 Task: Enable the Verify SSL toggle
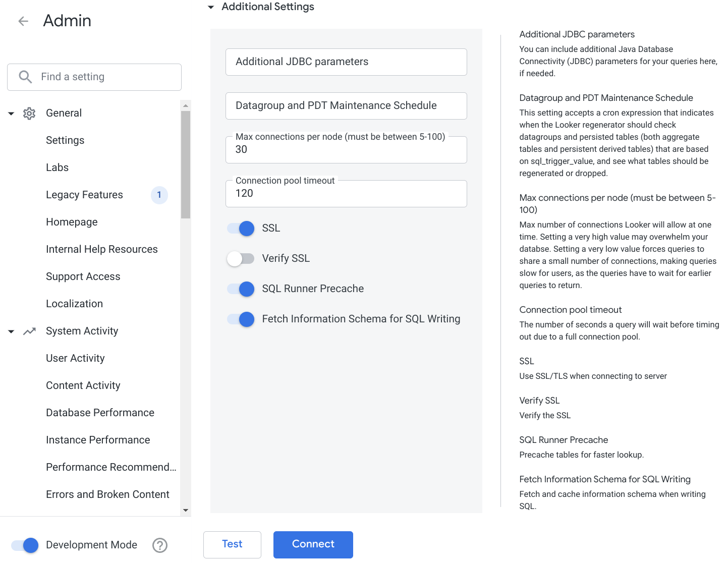pyautogui.click(x=241, y=258)
